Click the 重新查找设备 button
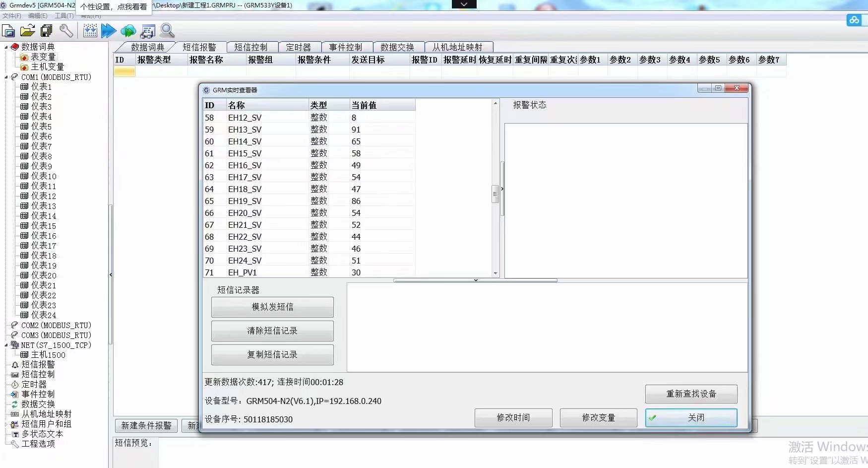Viewport: 868px width, 468px height. 691,394
